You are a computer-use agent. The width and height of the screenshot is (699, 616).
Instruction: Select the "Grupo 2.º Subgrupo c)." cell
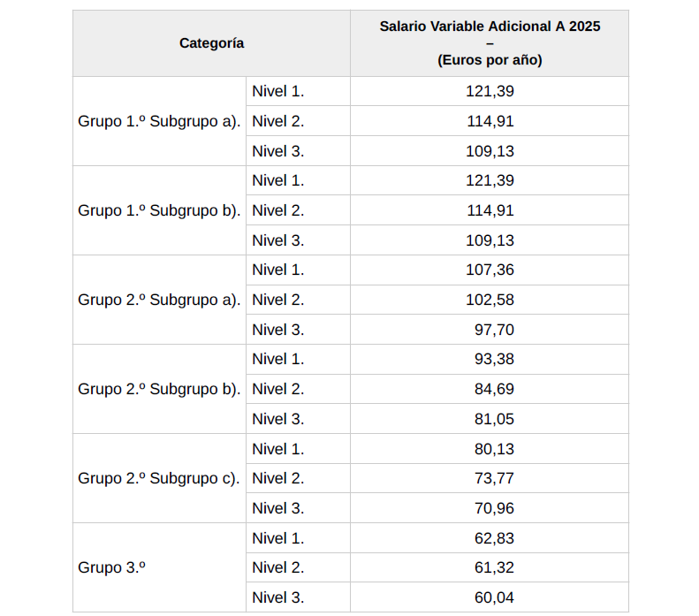(x=159, y=479)
